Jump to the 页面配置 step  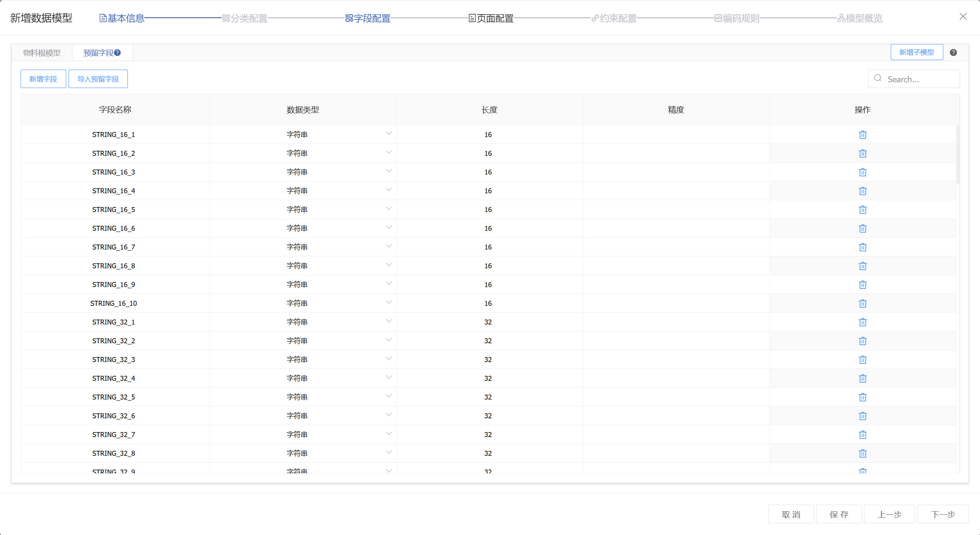(491, 18)
